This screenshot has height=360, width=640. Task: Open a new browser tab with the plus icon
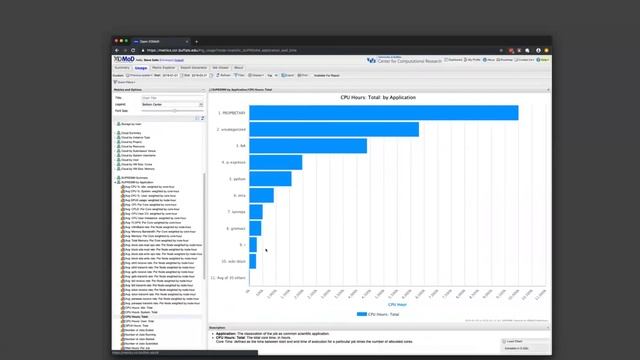(x=196, y=42)
